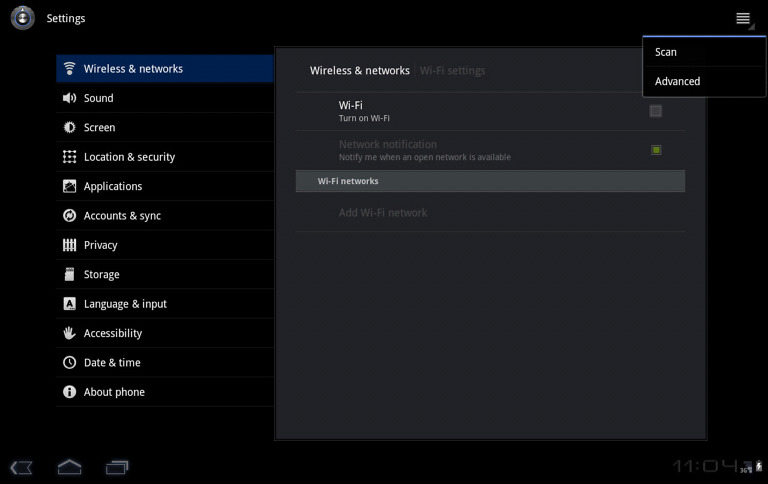
Task: Select the Accounts & sync icon
Action: [69, 216]
